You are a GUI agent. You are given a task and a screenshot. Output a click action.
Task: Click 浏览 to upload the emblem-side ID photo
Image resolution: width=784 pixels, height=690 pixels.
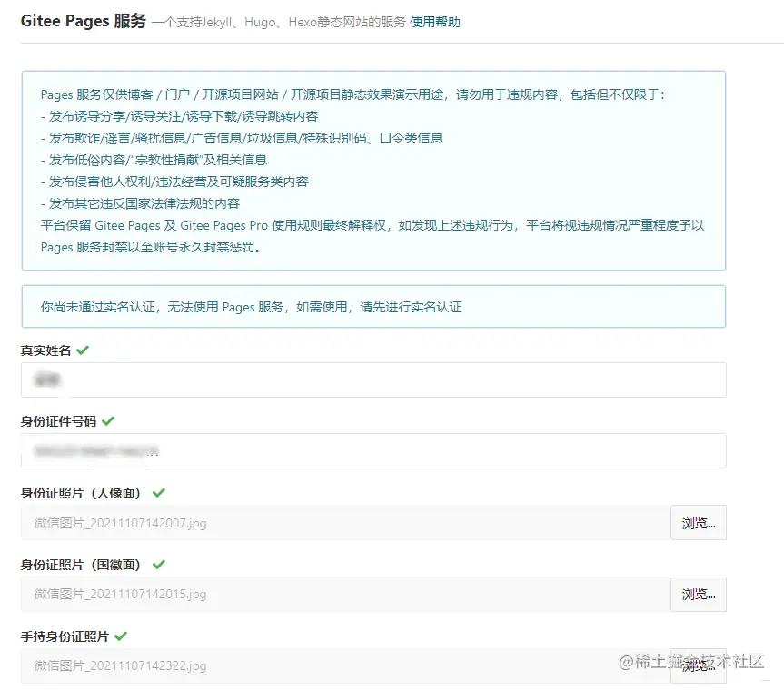click(x=698, y=595)
